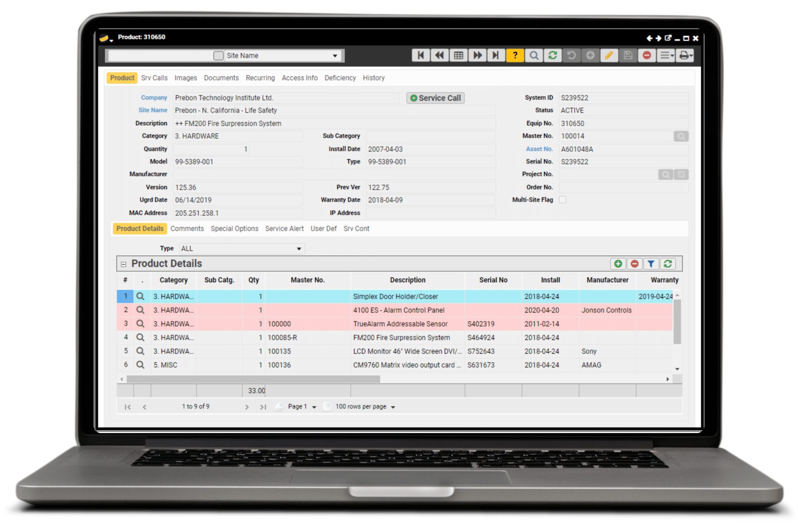Open row 4 magnifier detail icon
Screen dimensions: 798x532
(140, 338)
